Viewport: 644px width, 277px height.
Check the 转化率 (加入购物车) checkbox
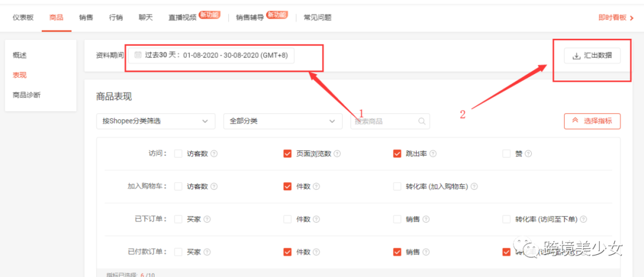(x=397, y=187)
